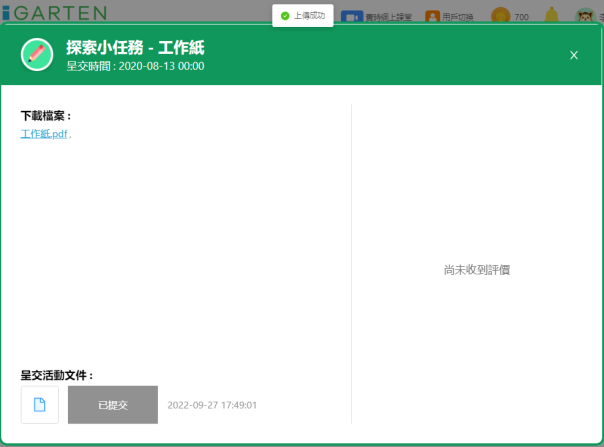Image resolution: width=604 pixels, height=447 pixels.
Task: Click the 探索小任務 - 工作紙 title
Action: (x=135, y=47)
